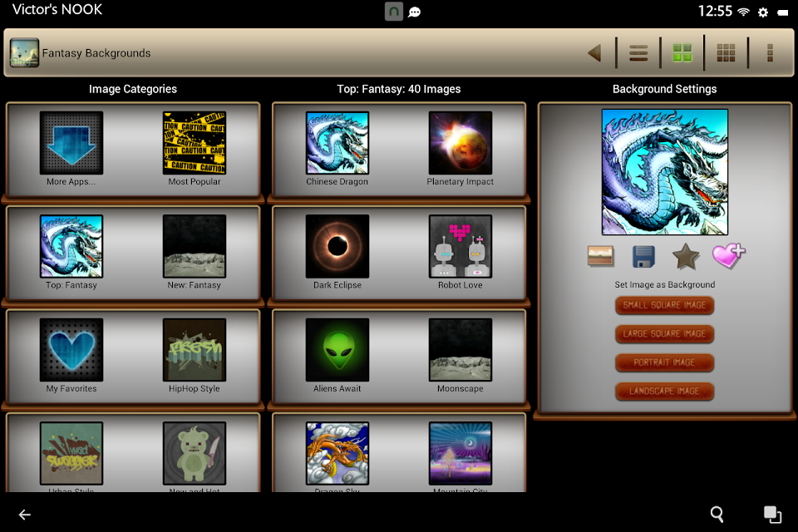This screenshot has width=798, height=532.
Task: Select the green two-column grid view
Action: 682,53
